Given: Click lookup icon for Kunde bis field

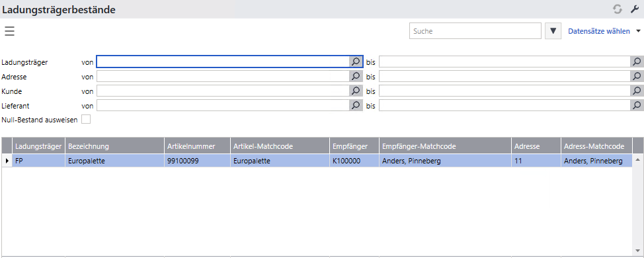Looking at the screenshot, I should coord(637,91).
